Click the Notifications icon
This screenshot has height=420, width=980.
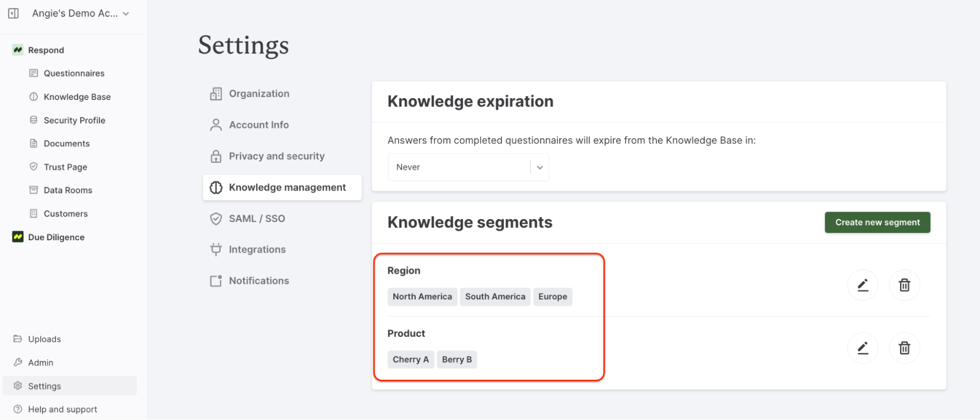216,281
